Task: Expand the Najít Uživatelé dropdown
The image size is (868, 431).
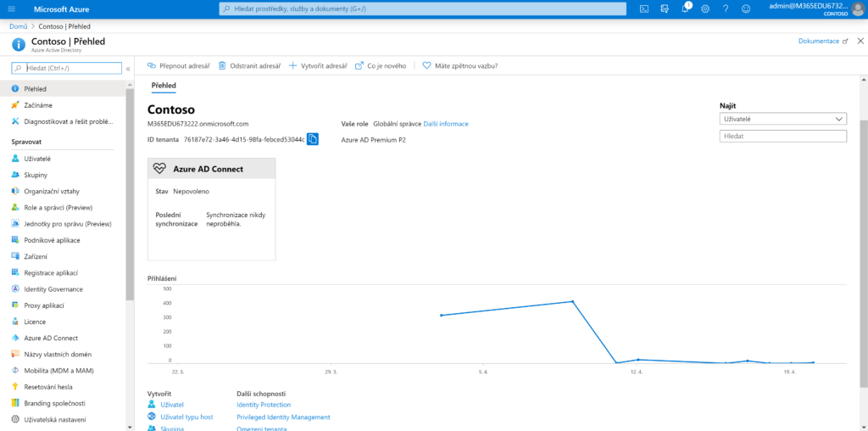Action: pyautogui.click(x=782, y=119)
